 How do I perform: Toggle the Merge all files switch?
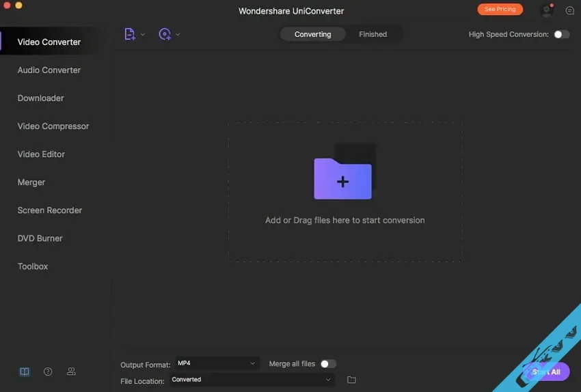328,364
